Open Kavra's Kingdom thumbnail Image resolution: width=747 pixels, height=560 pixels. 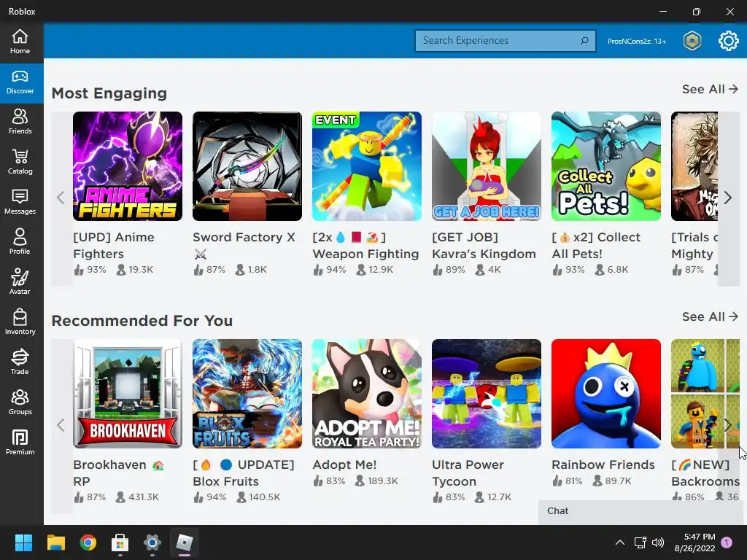pyautogui.click(x=487, y=166)
